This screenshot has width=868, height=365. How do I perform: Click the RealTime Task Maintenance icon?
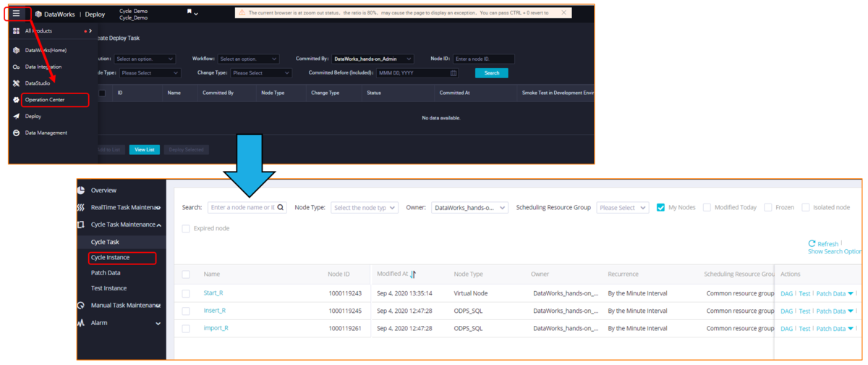click(x=81, y=207)
